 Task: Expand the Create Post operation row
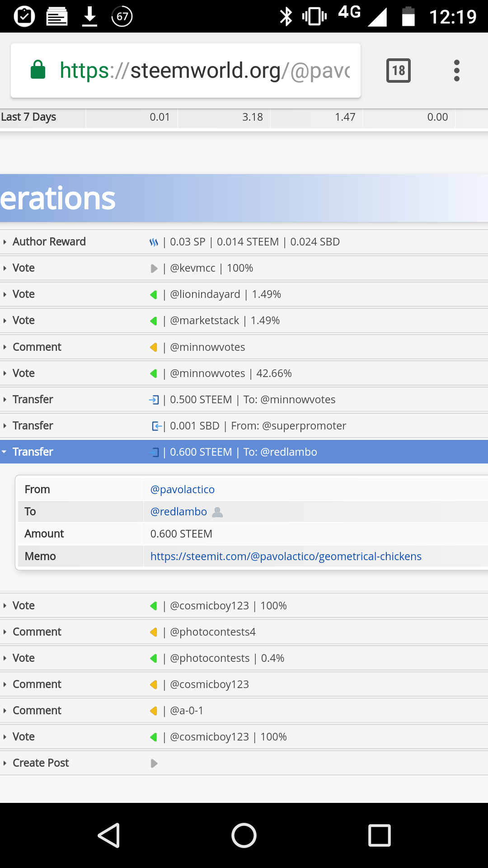coord(41,763)
